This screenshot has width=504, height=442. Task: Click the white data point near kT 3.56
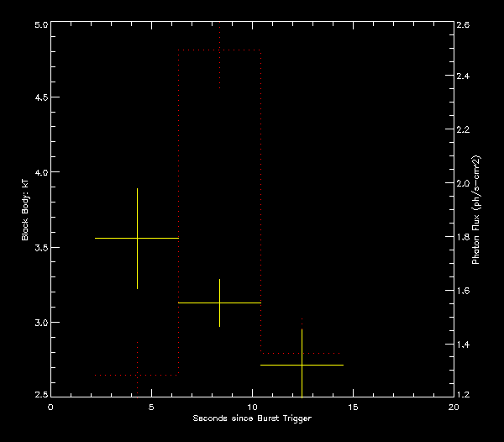tap(137, 239)
